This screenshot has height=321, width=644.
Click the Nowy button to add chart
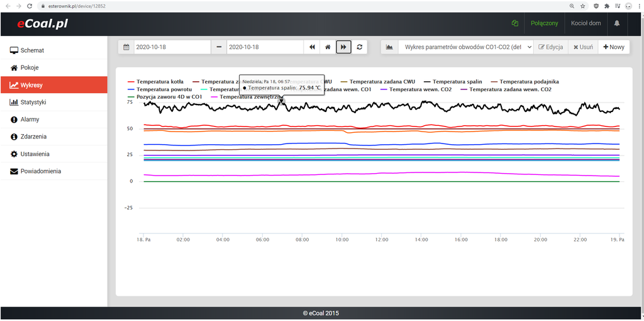coord(613,47)
